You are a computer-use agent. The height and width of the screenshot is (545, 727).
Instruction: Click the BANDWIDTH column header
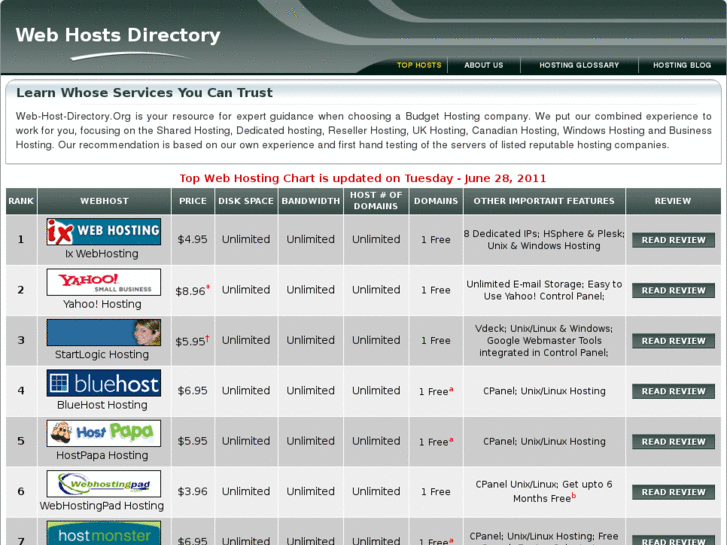[x=311, y=201]
